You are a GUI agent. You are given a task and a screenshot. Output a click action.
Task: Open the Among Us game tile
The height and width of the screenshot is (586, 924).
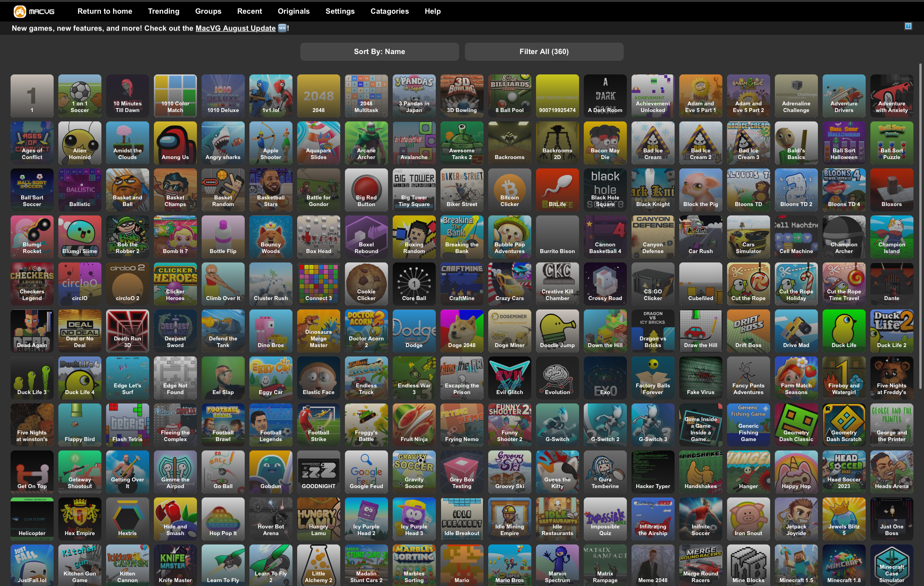point(175,143)
